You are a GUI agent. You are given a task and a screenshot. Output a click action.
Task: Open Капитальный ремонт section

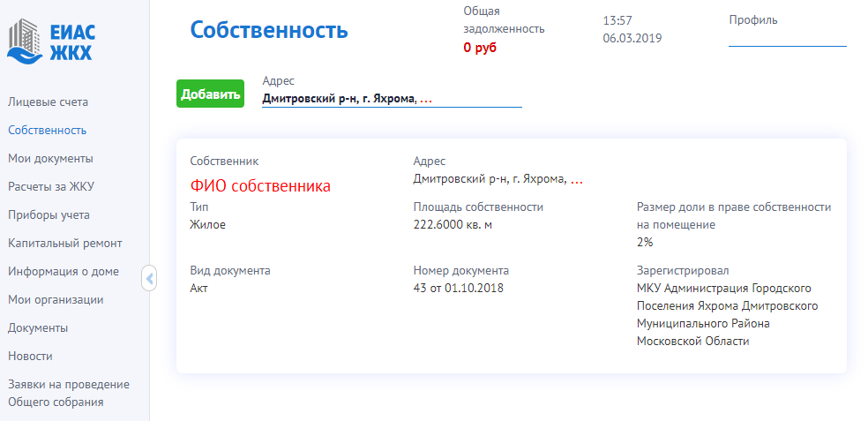[x=64, y=244]
